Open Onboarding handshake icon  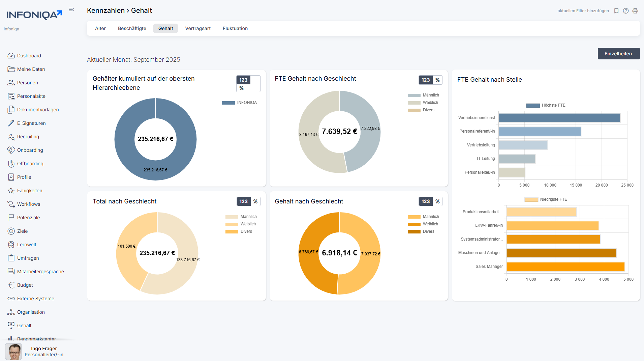coord(11,150)
